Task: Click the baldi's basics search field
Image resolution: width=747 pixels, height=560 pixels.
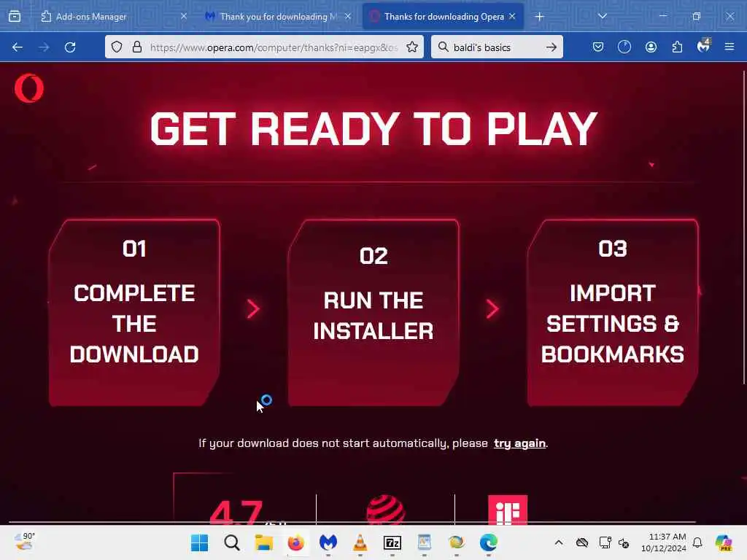Action: pyautogui.click(x=495, y=47)
